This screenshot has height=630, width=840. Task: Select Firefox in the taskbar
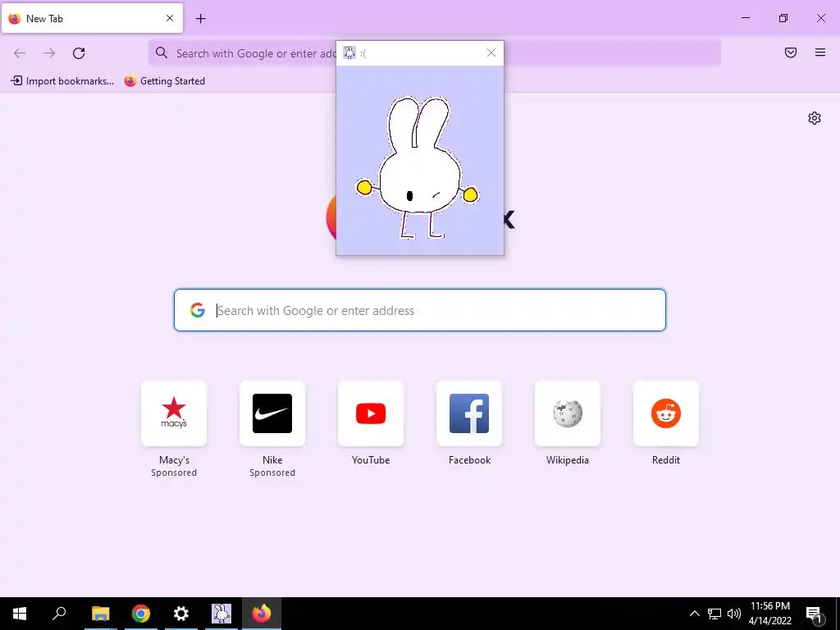262,614
